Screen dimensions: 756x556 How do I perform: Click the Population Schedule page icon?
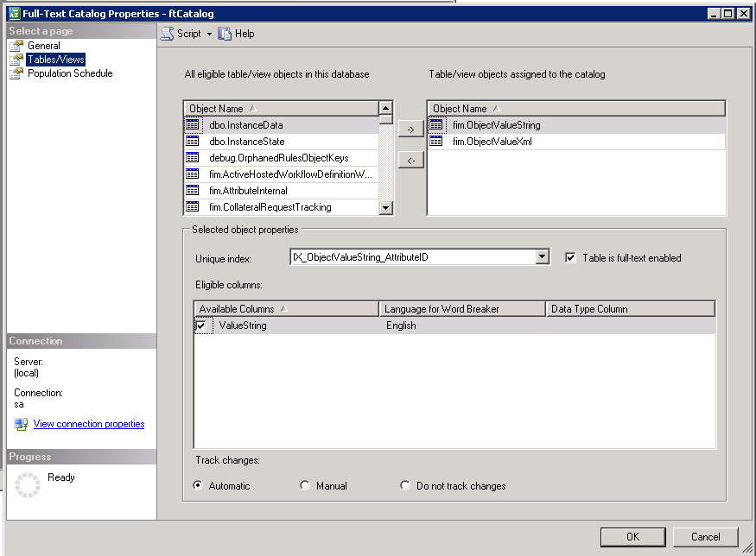[16, 73]
